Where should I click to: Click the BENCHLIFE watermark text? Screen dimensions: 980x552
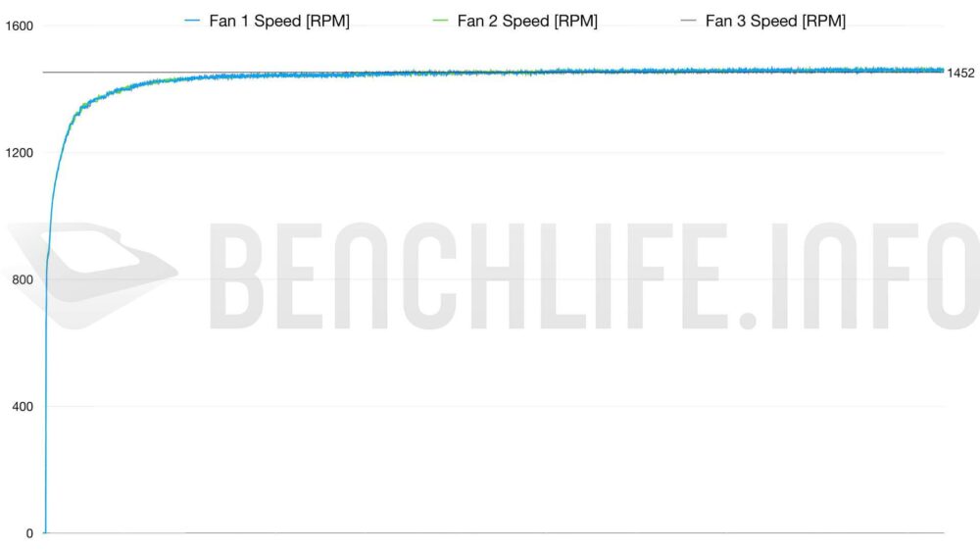(x=466, y=276)
